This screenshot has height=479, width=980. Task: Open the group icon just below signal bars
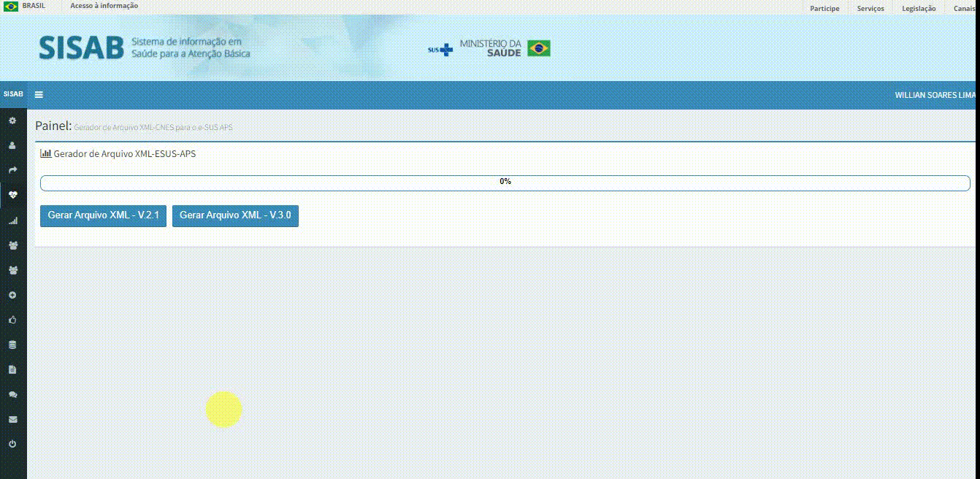[12, 245]
